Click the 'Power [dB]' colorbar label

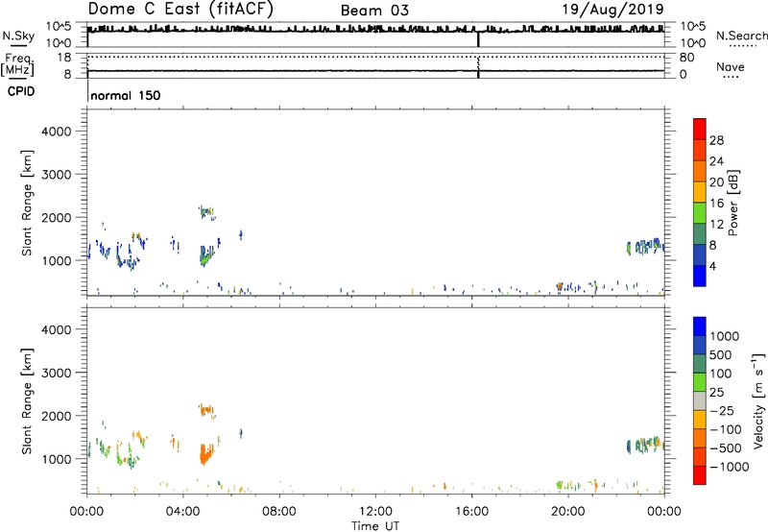point(732,203)
